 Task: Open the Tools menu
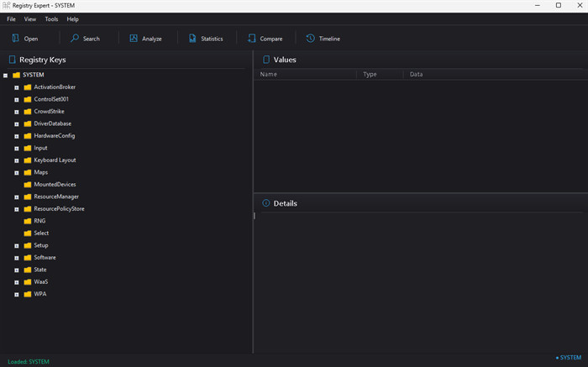(51, 19)
